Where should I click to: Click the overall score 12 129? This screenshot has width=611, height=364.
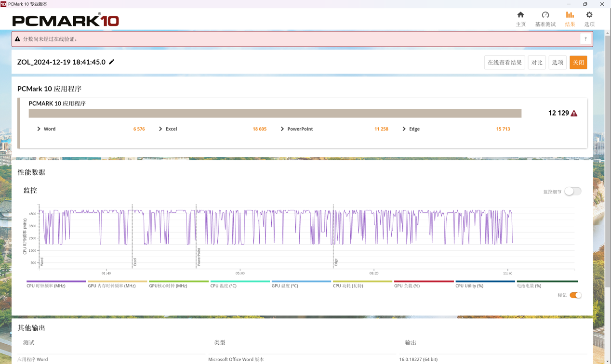click(x=558, y=113)
